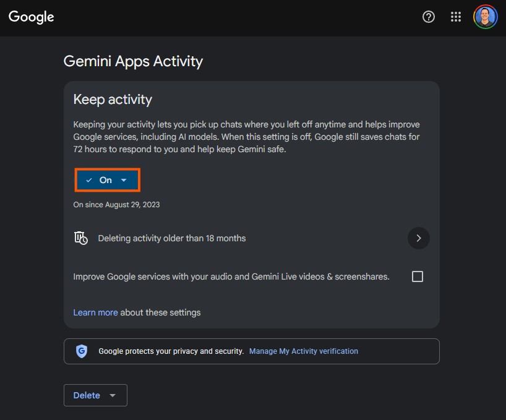Open the Google apps grid launcher
This screenshot has width=506, height=420.
456,17
